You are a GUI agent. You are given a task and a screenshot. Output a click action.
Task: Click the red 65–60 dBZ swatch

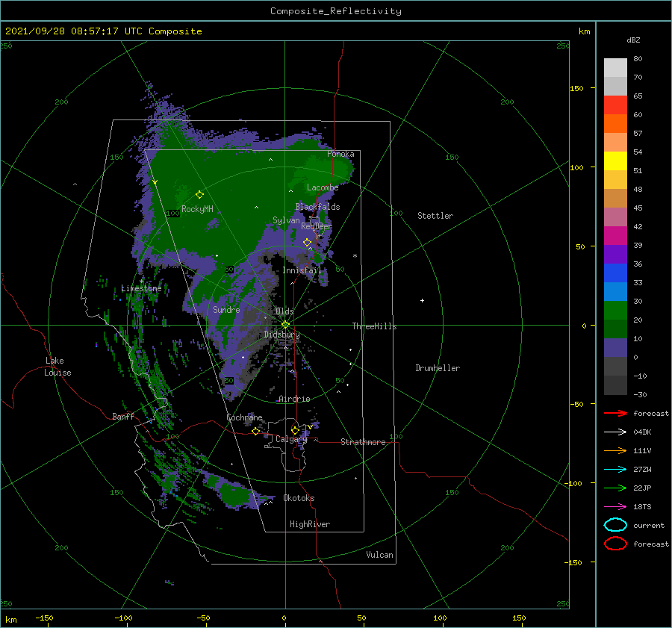pos(615,105)
